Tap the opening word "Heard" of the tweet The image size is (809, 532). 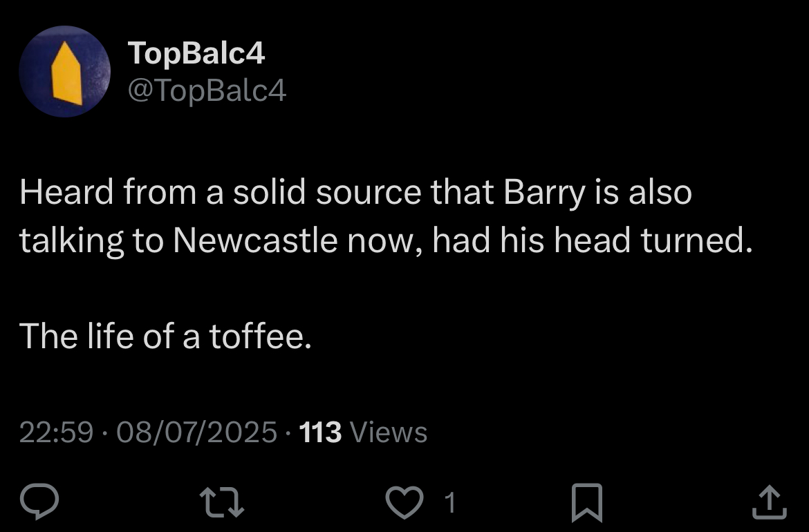[x=66, y=193]
